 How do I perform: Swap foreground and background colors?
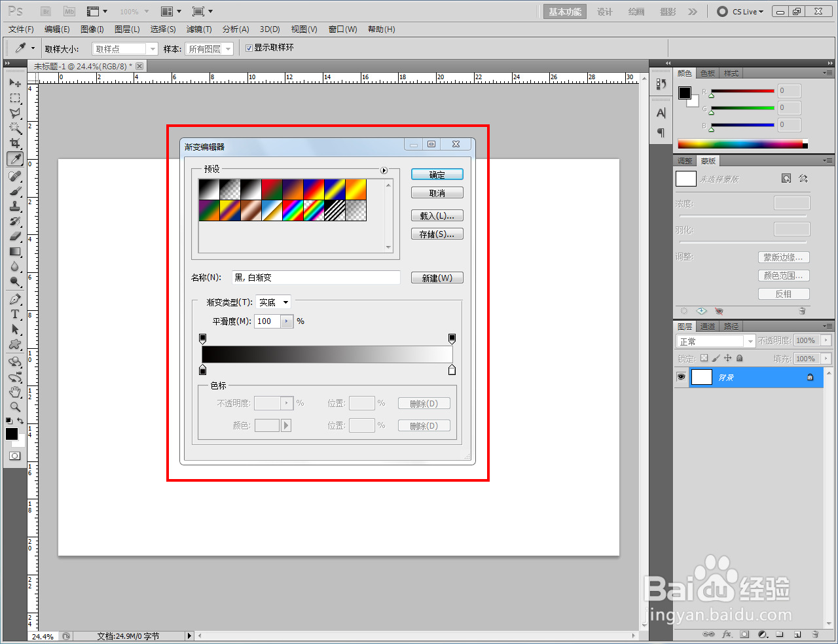pyautogui.click(x=21, y=421)
